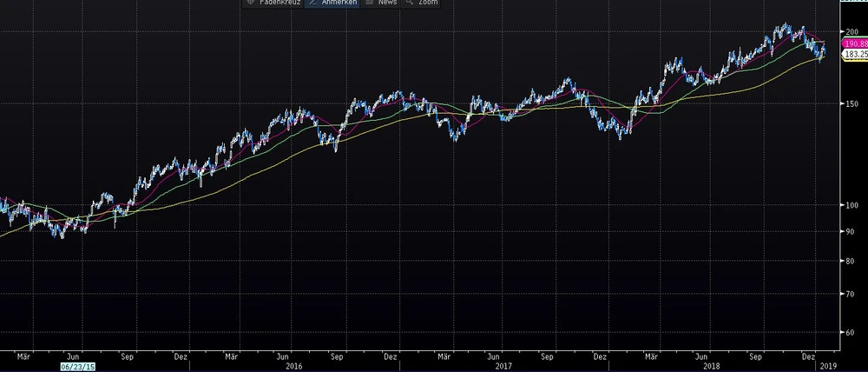The image size is (868, 372).
Task: Click the 90 price axis label
Action: pos(852,231)
